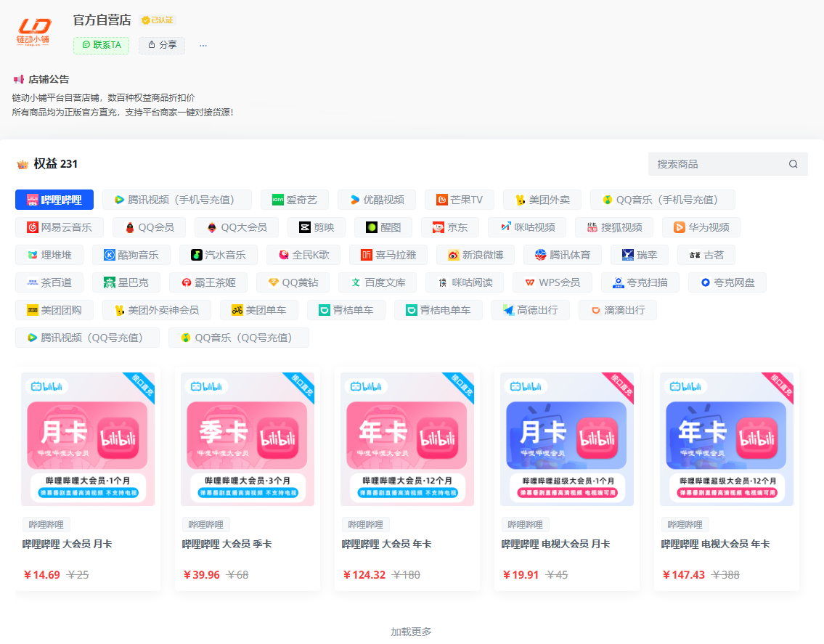Select 腾讯视频（QQ号充值） category
The height and width of the screenshot is (644, 824).
(87, 338)
